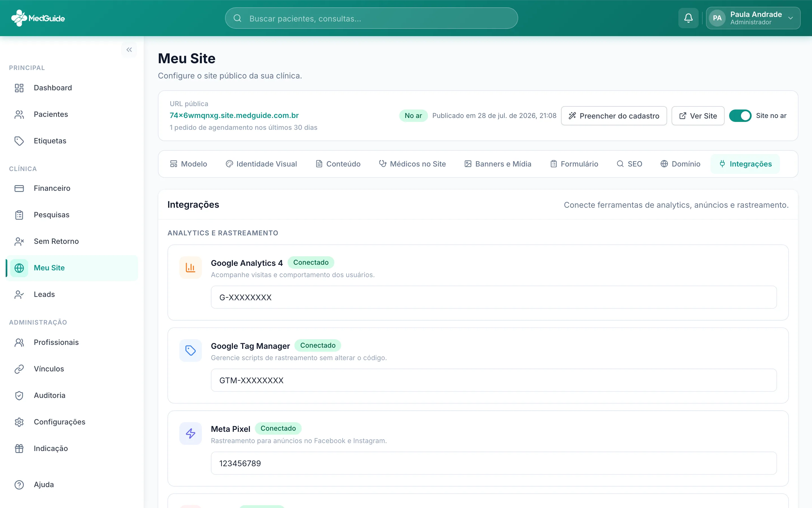Open the public site URL link
Viewport: 812px width, 508px height.
tap(234, 116)
